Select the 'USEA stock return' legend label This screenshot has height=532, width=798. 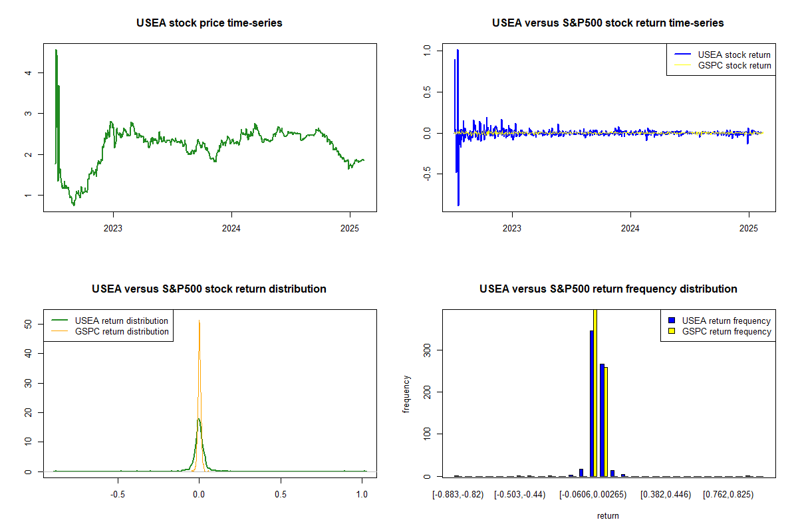coord(734,55)
